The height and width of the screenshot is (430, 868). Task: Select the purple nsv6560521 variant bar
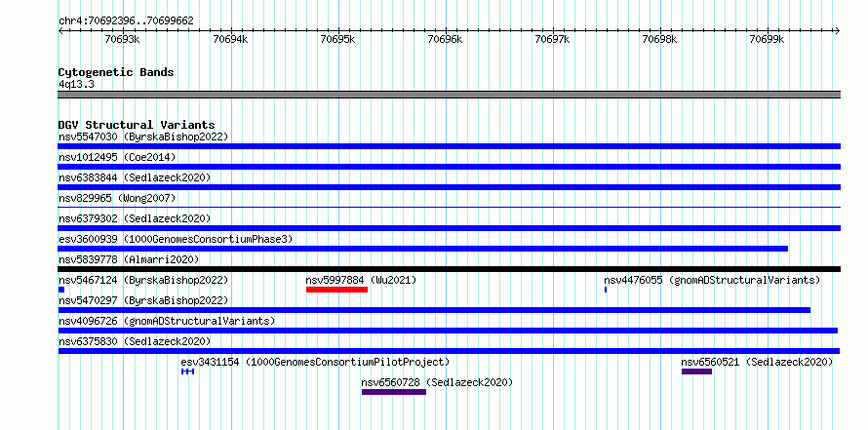coord(696,371)
